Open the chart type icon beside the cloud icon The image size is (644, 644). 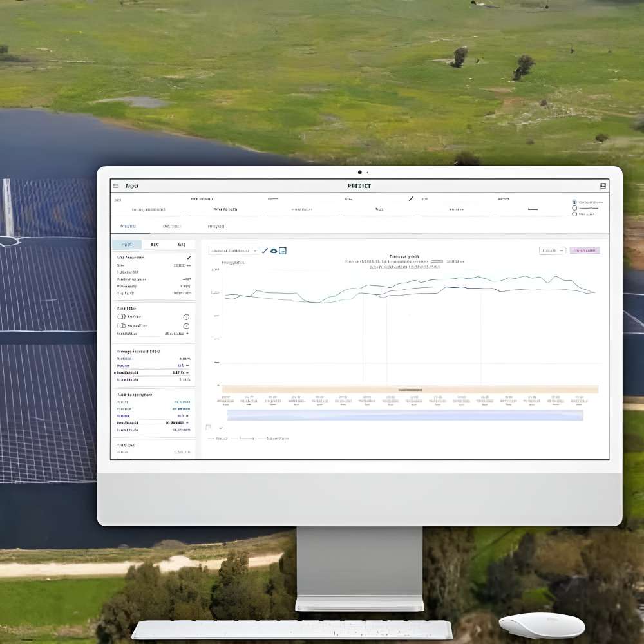point(282,251)
